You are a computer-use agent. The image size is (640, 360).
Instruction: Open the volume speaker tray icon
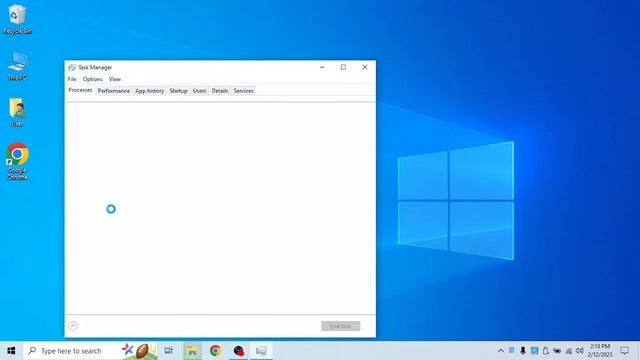tap(580, 351)
